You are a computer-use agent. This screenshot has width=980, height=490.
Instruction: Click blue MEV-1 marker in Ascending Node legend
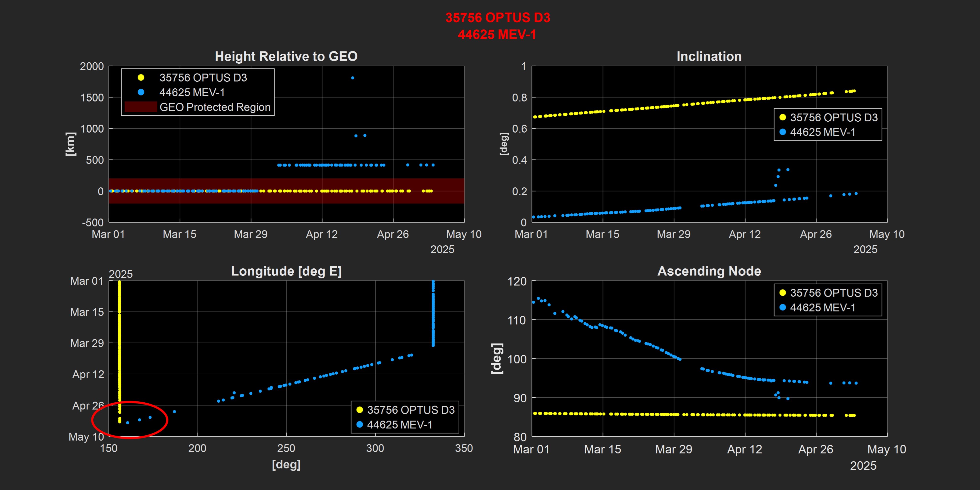point(783,307)
